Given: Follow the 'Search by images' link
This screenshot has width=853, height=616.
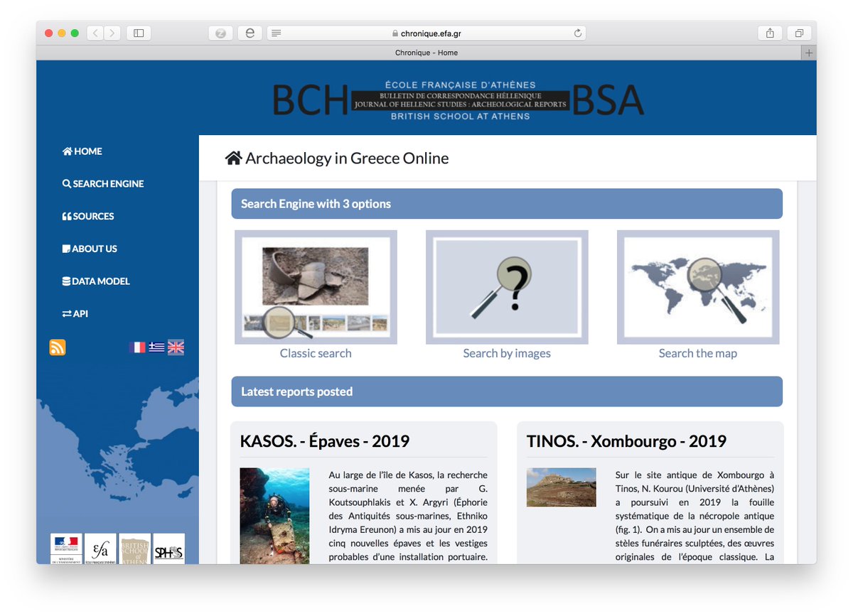Looking at the screenshot, I should (507, 353).
